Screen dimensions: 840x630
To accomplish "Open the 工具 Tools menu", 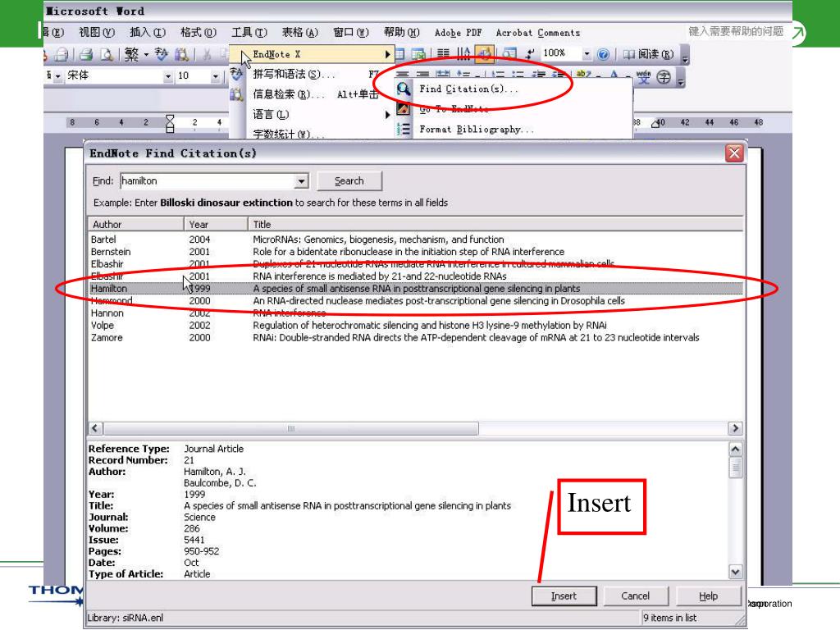I will tap(249, 32).
